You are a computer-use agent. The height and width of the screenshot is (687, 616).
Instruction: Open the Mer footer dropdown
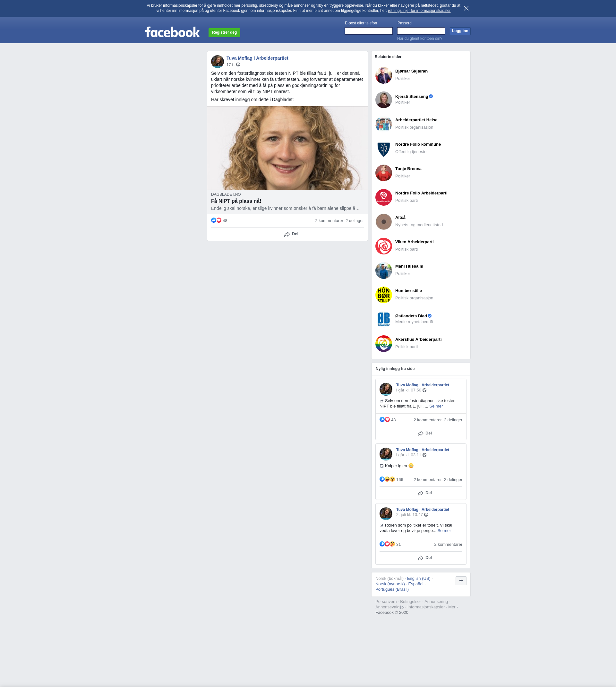click(x=453, y=607)
